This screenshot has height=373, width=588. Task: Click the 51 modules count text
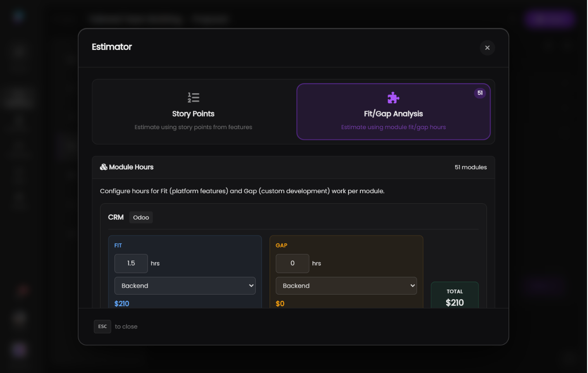click(x=470, y=167)
